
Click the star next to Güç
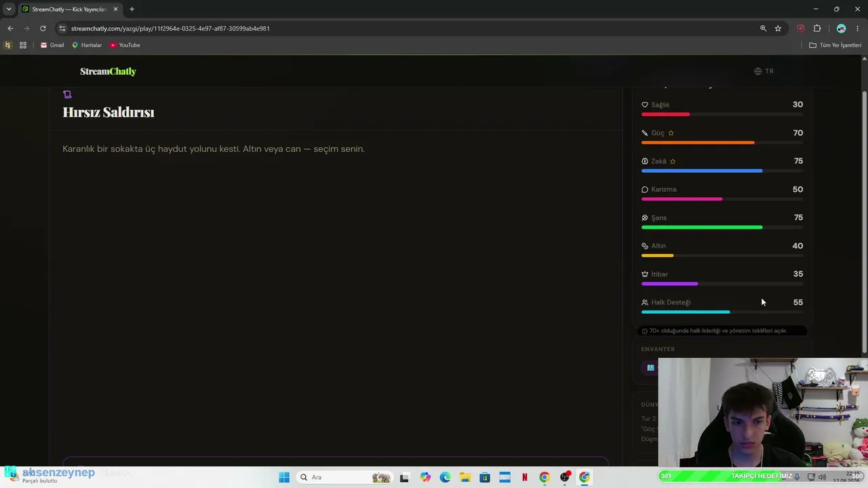pyautogui.click(x=671, y=133)
